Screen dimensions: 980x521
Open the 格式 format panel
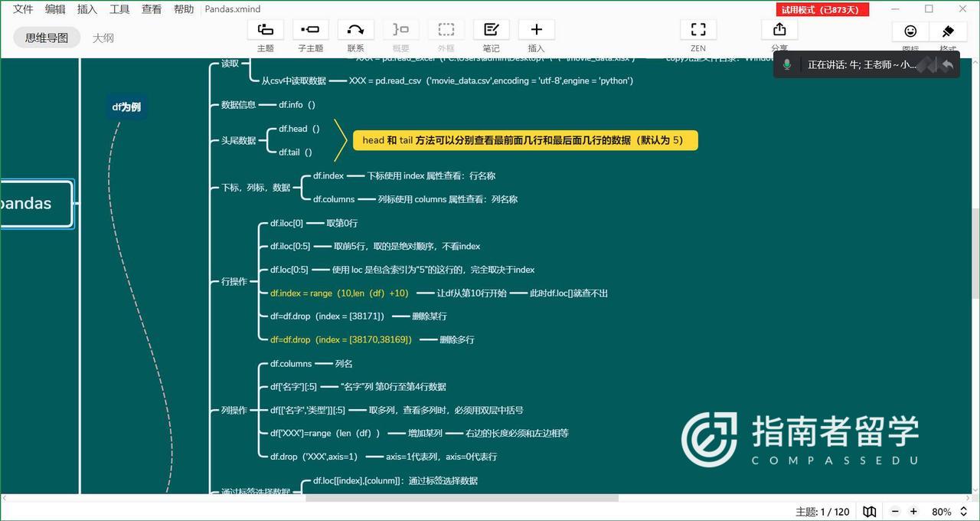pyautogui.click(x=948, y=31)
